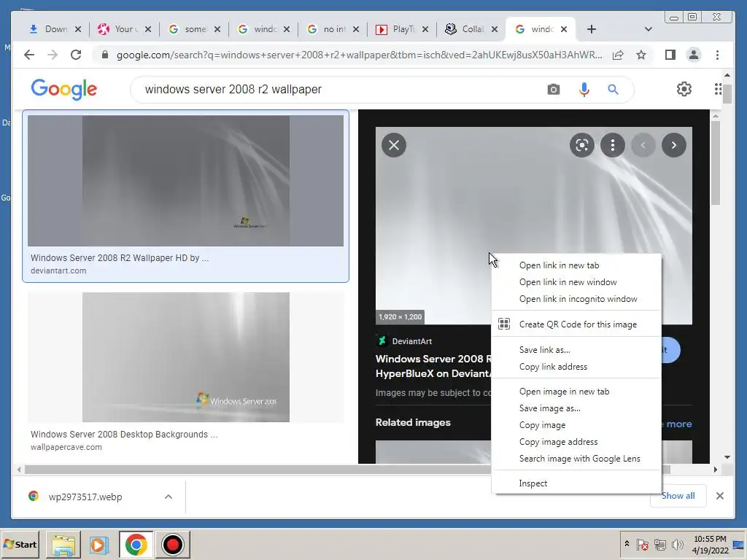Go to next image with right chevron
The width and height of the screenshot is (747, 560).
[x=674, y=145]
